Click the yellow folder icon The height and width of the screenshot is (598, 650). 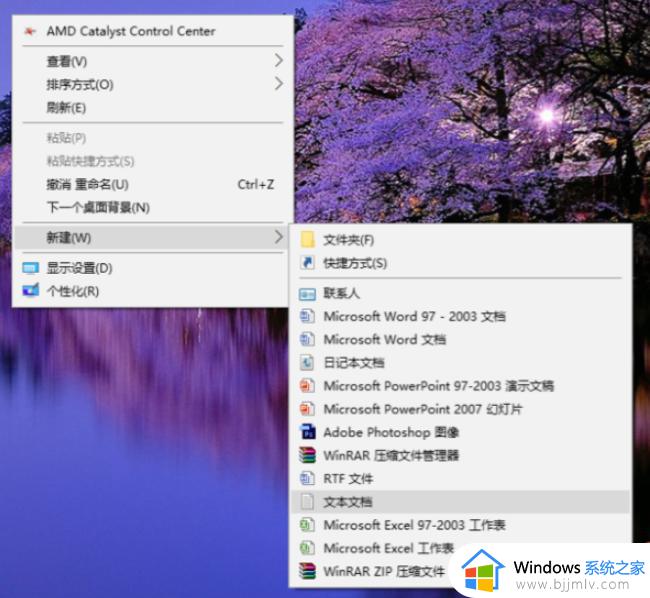(307, 240)
